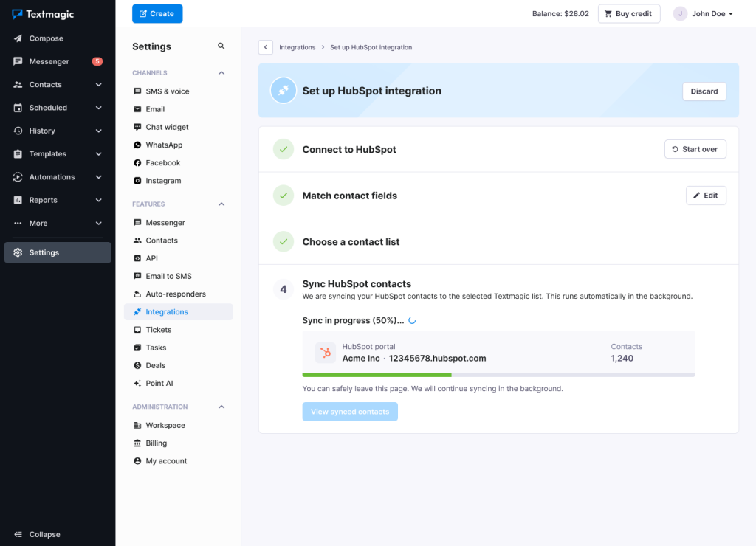The width and height of the screenshot is (756, 546).
Task: Click the 1,240 contacts count
Action: click(x=622, y=358)
